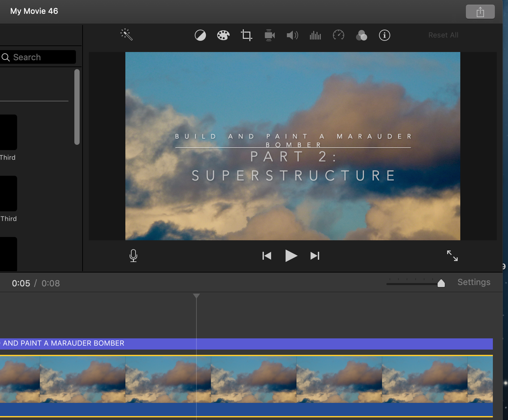The image size is (508, 420).
Task: Toggle fullscreen playback mode
Action: [x=452, y=256]
